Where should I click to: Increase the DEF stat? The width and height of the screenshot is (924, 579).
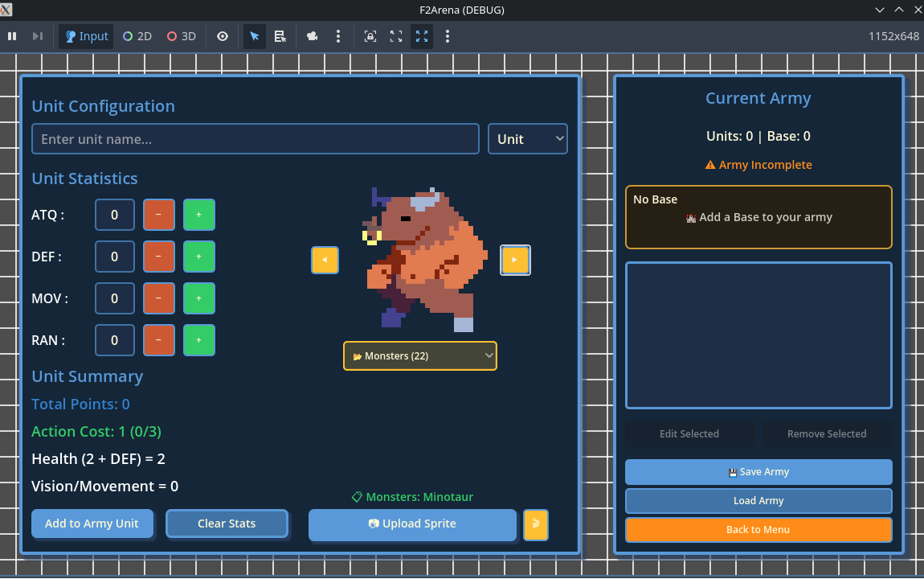pos(199,257)
